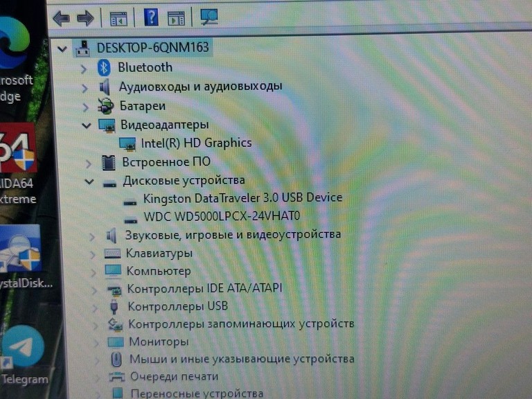Click icon beside Контроллеры IDE ATA/ATAPI
This screenshot has width=532, height=399.
[x=114, y=290]
